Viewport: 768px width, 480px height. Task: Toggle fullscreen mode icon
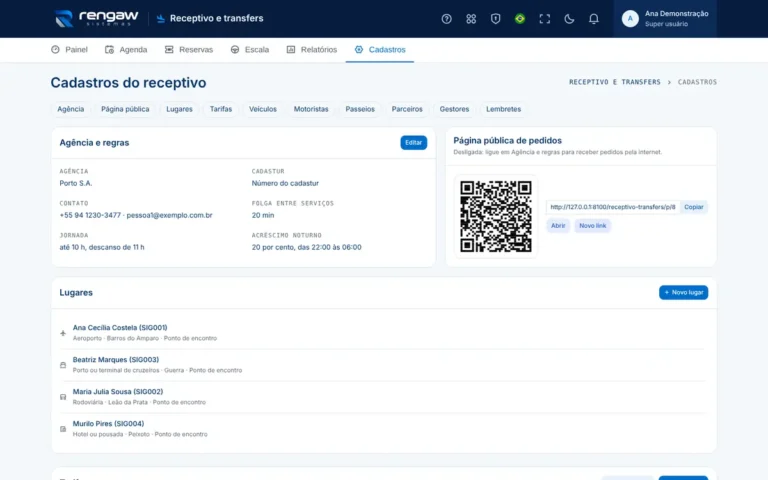coord(544,19)
